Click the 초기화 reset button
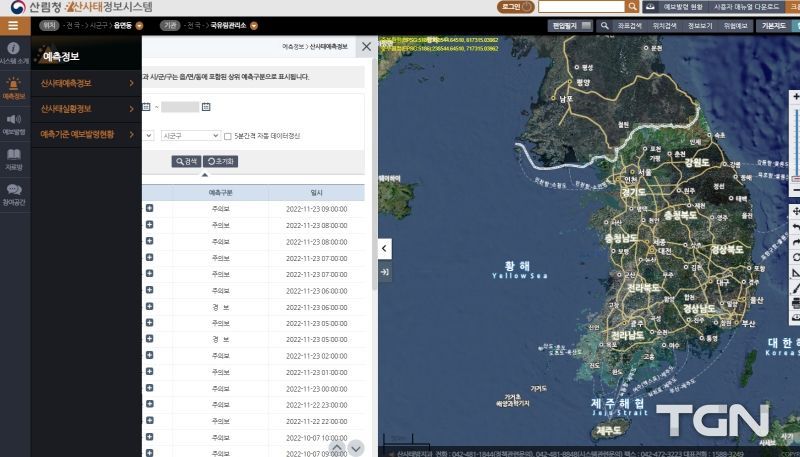The width and height of the screenshot is (800, 457). [x=220, y=161]
